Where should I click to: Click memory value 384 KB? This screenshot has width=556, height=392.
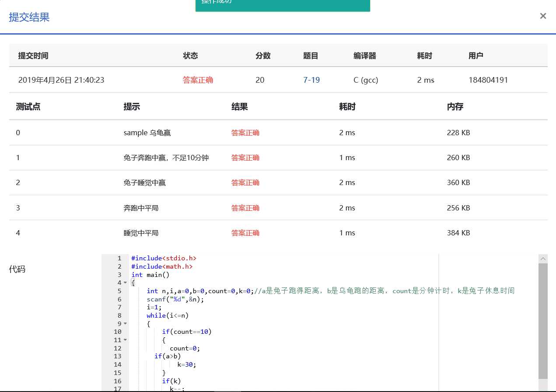coord(458,233)
